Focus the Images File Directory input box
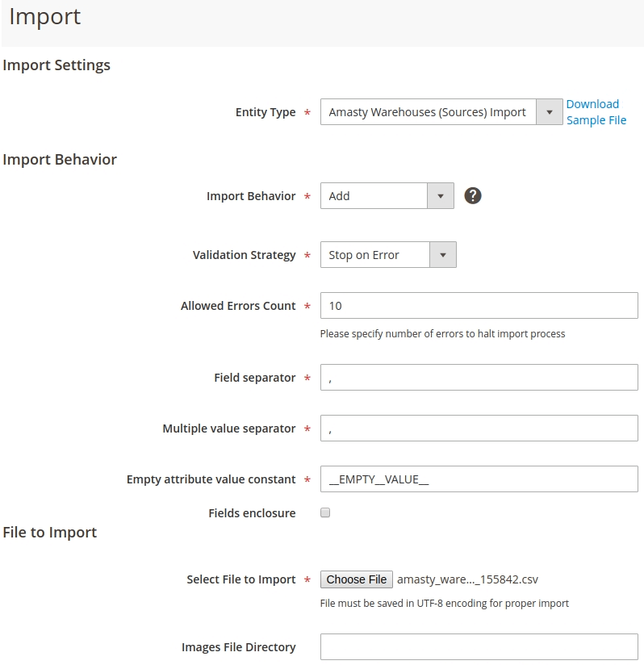This screenshot has height=669, width=644. (x=479, y=647)
